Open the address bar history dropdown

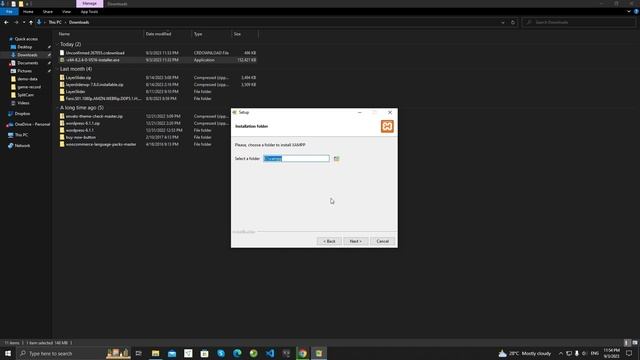503,22
